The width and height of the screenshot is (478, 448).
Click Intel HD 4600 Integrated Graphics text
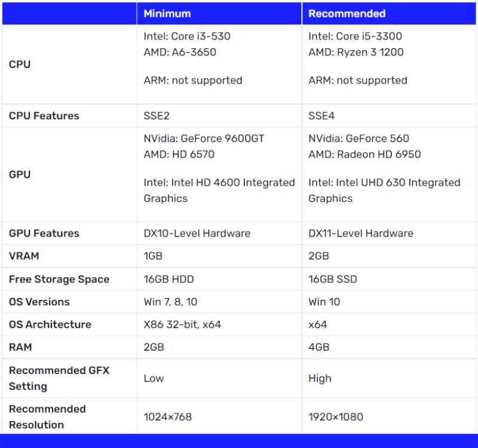click(x=219, y=191)
